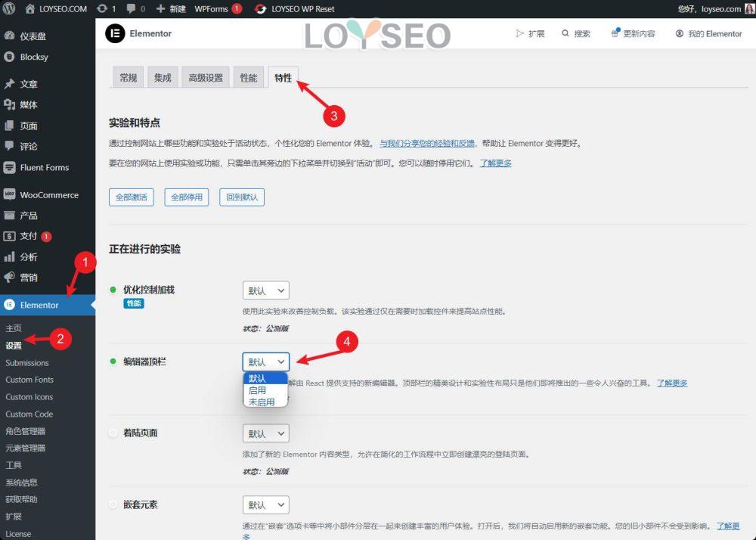Click the 新建 plus item
This screenshot has height=540, width=756.
pyautogui.click(x=171, y=8)
